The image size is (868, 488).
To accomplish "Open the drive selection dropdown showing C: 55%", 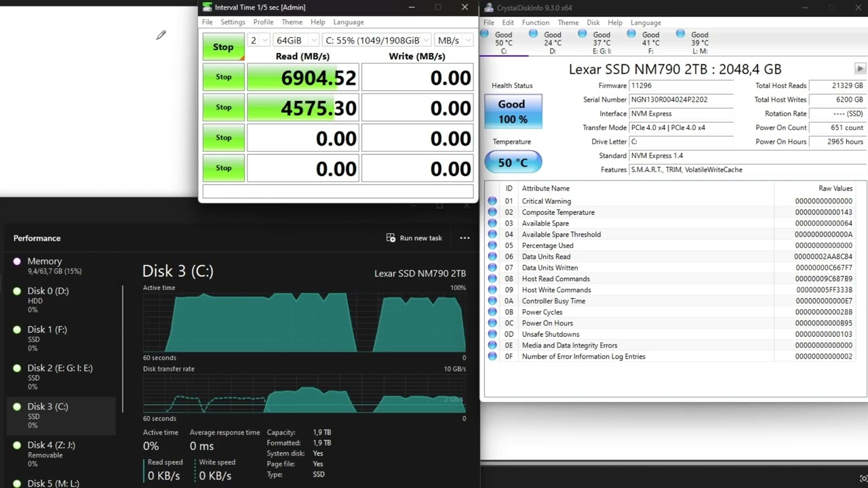I will click(x=376, y=40).
